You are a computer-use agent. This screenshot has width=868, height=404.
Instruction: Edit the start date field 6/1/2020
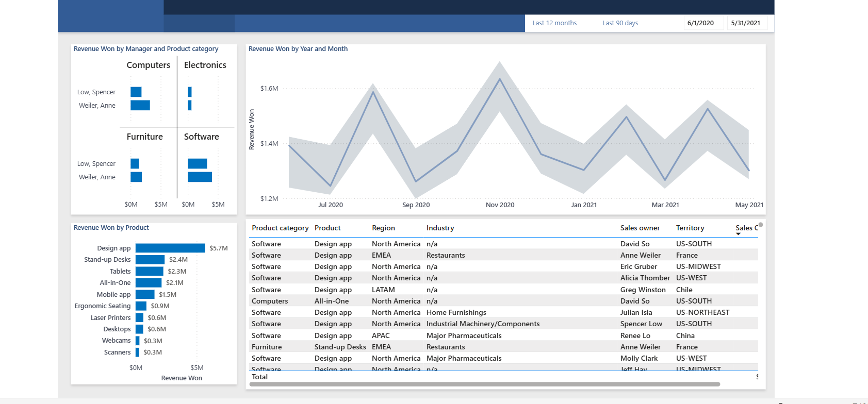(x=700, y=23)
